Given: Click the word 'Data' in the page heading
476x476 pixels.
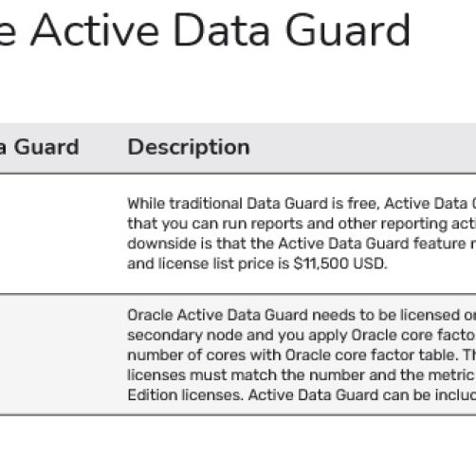Looking at the screenshot, I should click(222, 30).
